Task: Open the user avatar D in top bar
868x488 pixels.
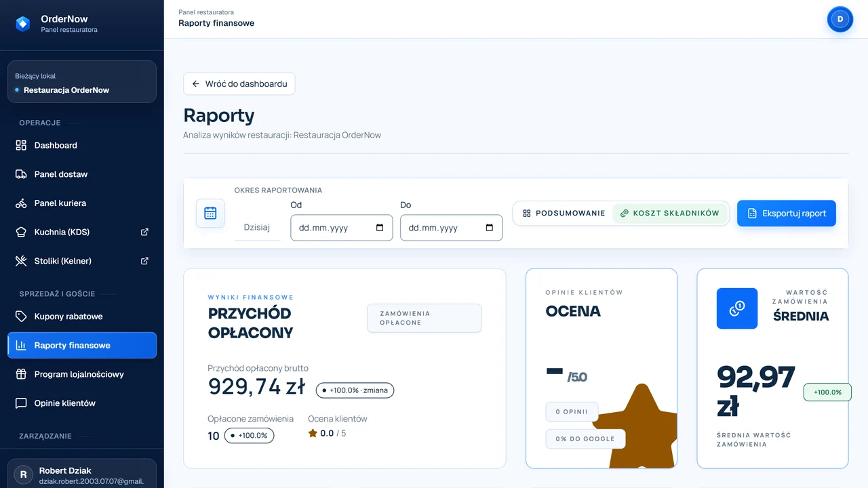Action: pyautogui.click(x=840, y=19)
